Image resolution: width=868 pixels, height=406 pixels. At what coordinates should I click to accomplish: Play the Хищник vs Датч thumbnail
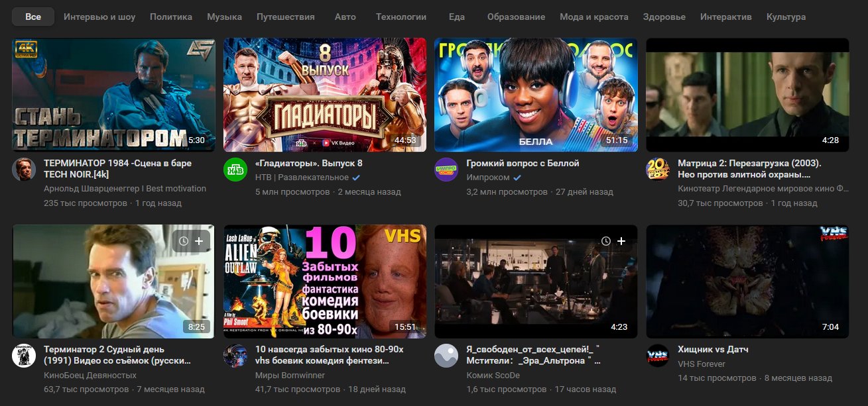747,281
